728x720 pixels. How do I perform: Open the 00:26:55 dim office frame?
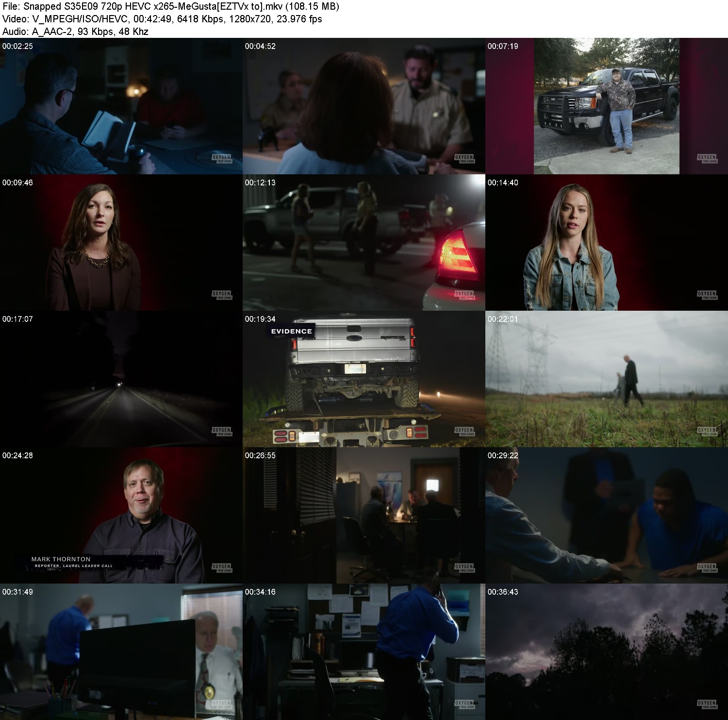pyautogui.click(x=364, y=516)
